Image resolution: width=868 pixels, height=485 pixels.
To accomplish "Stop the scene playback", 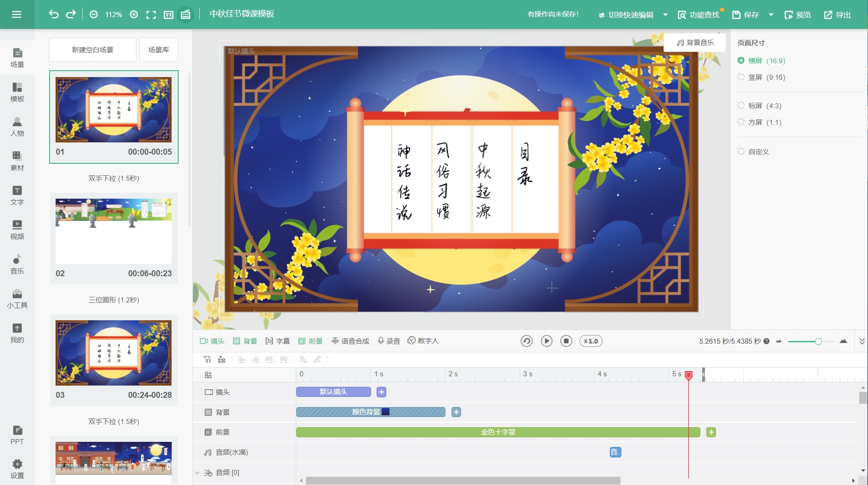I will tap(566, 341).
